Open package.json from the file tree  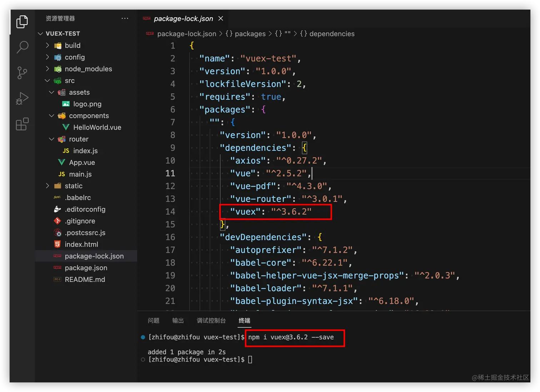(x=86, y=268)
